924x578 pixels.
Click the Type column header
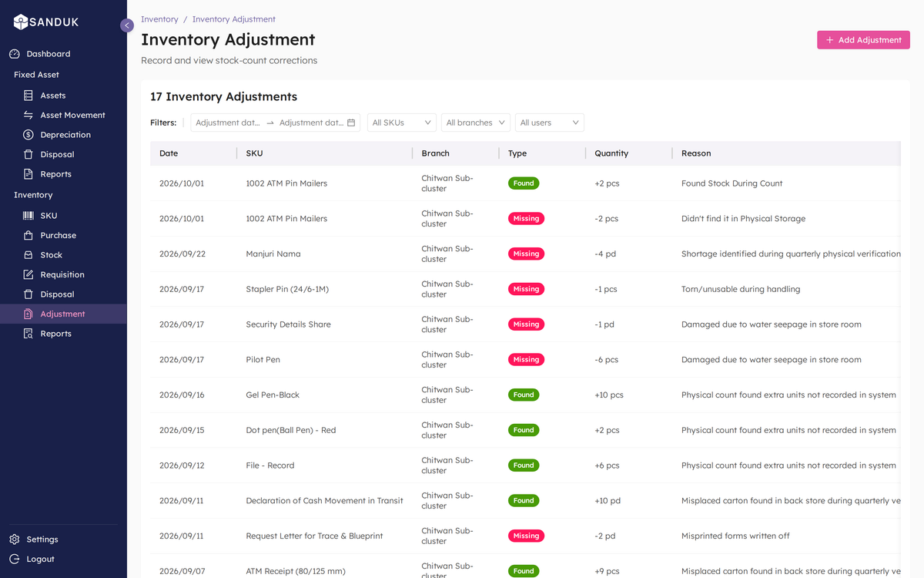coord(542,153)
